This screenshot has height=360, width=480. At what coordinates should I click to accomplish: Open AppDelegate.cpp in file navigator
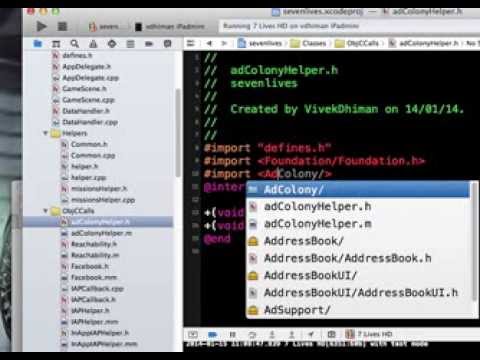pos(90,78)
